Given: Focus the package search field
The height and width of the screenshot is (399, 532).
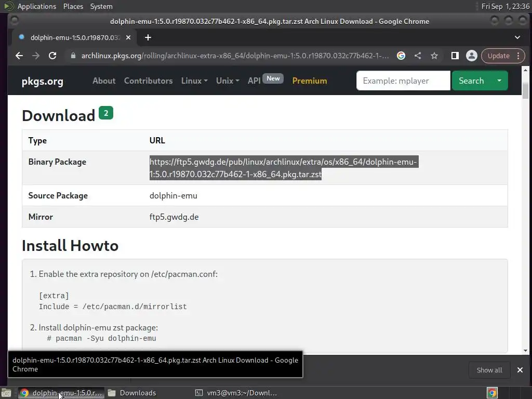Looking at the screenshot, I should 403,81.
